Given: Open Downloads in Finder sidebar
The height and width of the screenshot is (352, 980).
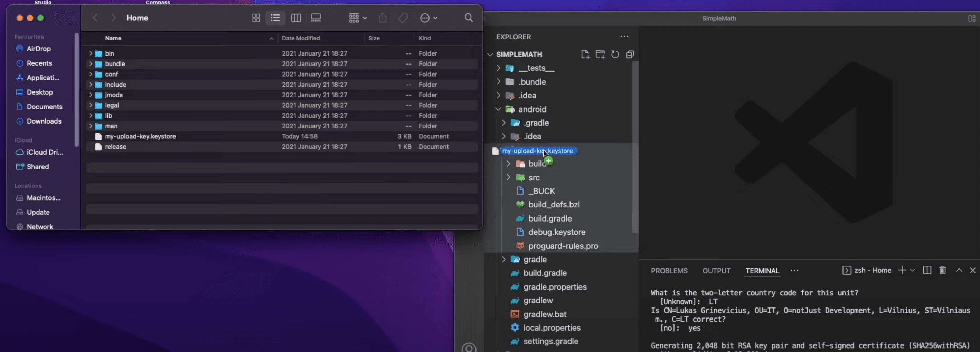Looking at the screenshot, I should [44, 121].
